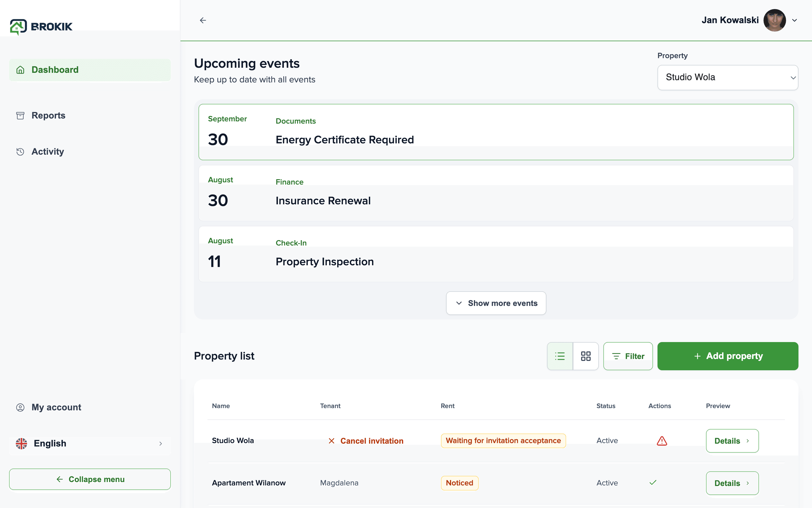This screenshot has width=812, height=508.
Task: Open the Activity section
Action: point(90,152)
